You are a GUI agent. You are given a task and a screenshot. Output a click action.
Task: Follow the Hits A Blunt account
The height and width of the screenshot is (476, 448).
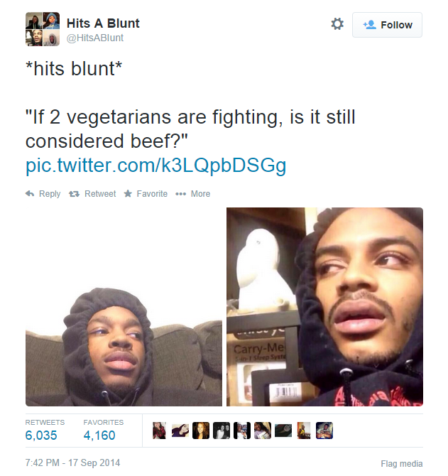[387, 25]
